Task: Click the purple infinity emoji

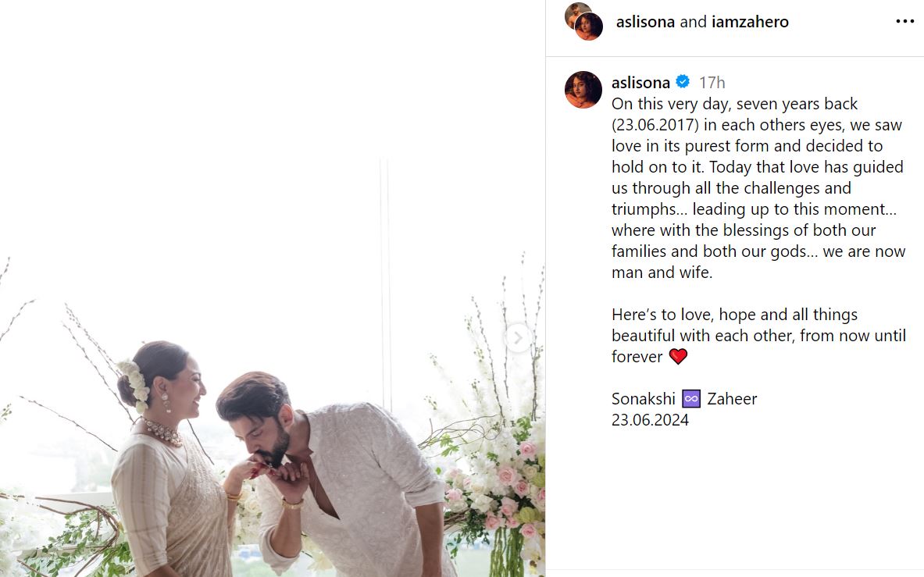Action: pos(691,399)
